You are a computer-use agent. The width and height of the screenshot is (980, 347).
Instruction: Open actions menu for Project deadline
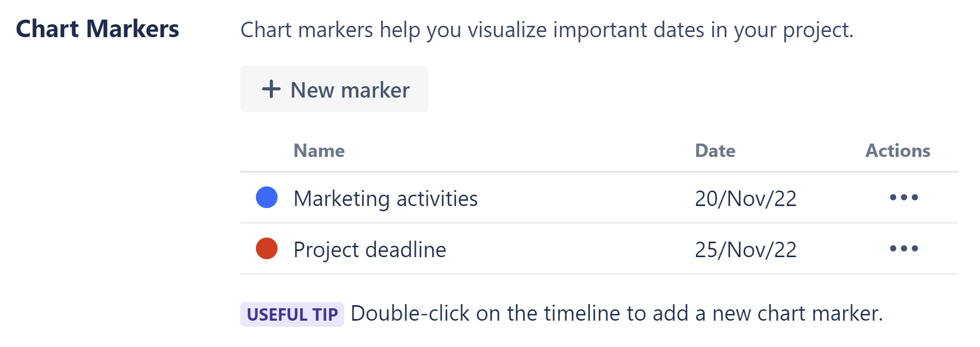[x=904, y=248]
